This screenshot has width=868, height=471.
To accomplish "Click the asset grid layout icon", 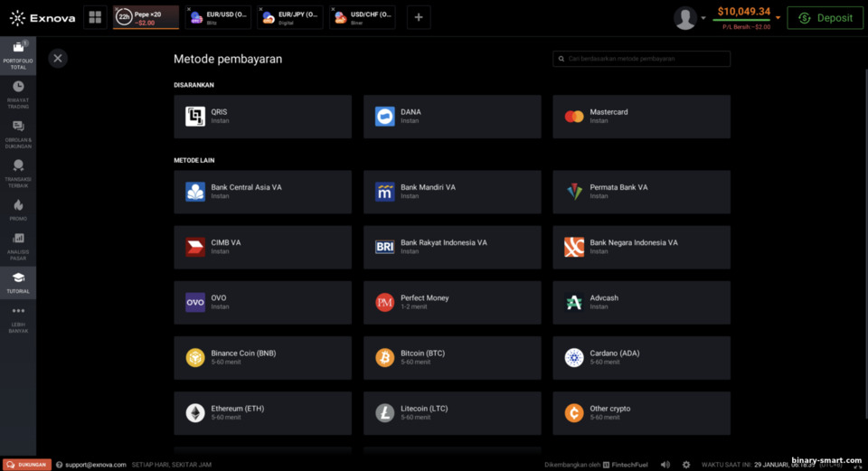I will coord(95,18).
